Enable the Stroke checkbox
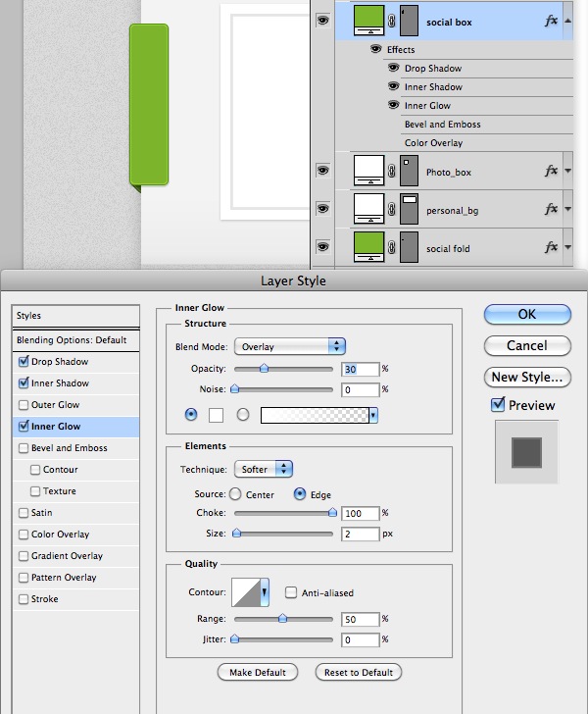 24,599
